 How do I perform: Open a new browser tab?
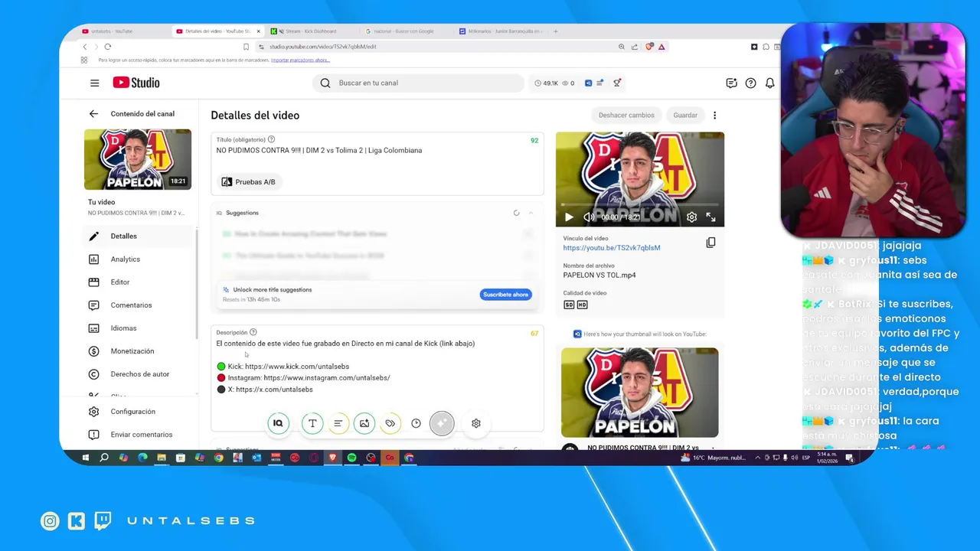tap(556, 31)
